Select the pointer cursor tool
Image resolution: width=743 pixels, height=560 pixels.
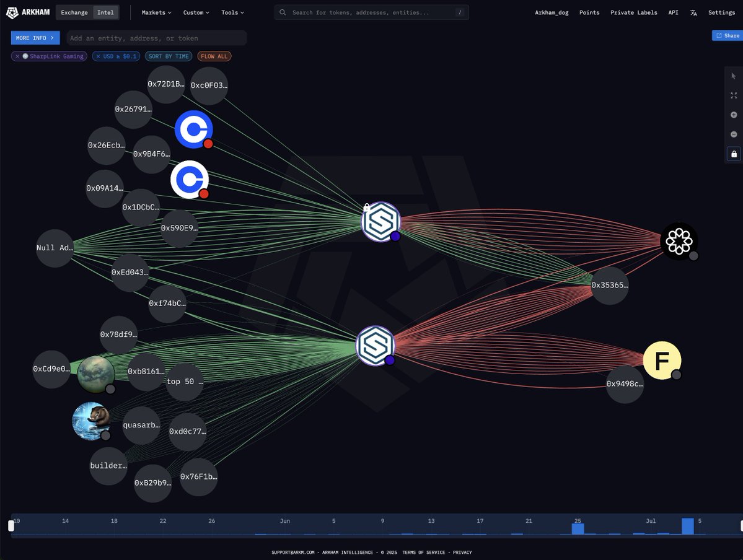pyautogui.click(x=734, y=76)
